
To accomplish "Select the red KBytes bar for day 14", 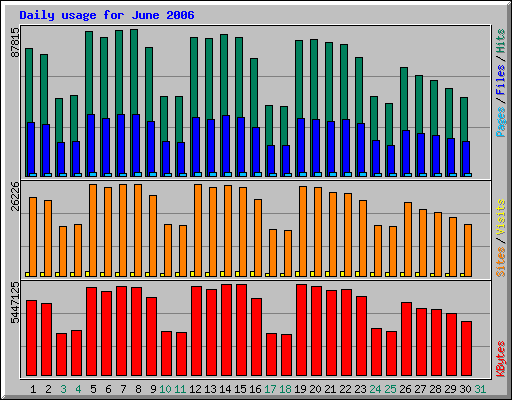I will [x=226, y=330].
